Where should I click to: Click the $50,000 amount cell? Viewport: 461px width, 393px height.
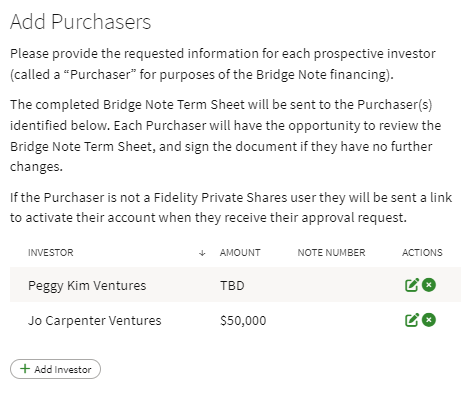pyautogui.click(x=243, y=321)
